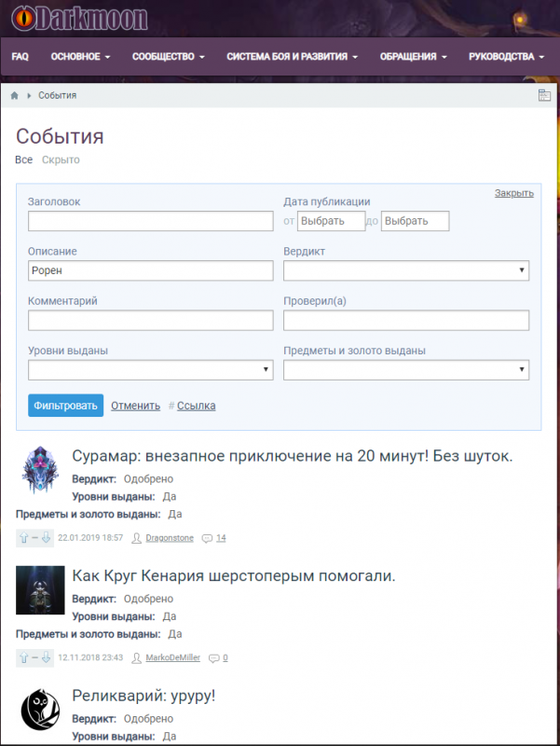Expand the Предметы и золото выданы dropdown
560x746 pixels.
coord(406,370)
